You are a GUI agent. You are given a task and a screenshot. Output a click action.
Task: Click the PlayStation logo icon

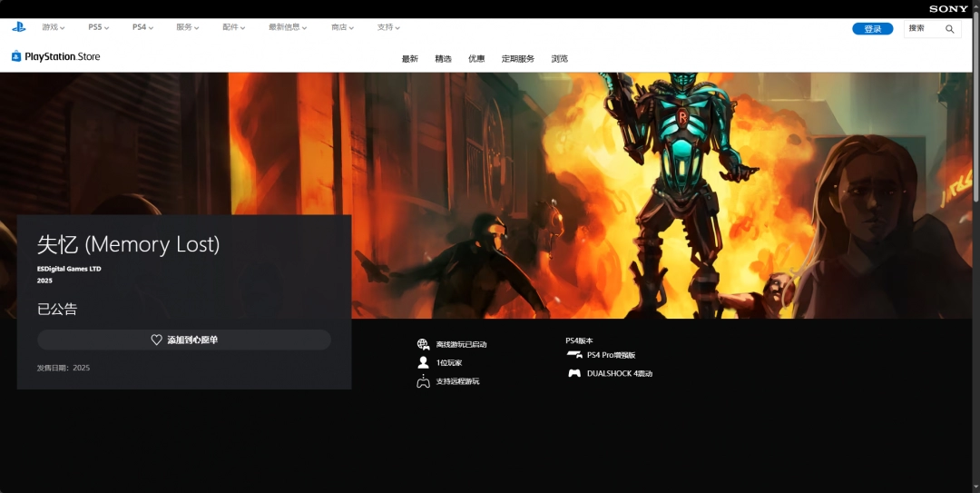coord(18,27)
